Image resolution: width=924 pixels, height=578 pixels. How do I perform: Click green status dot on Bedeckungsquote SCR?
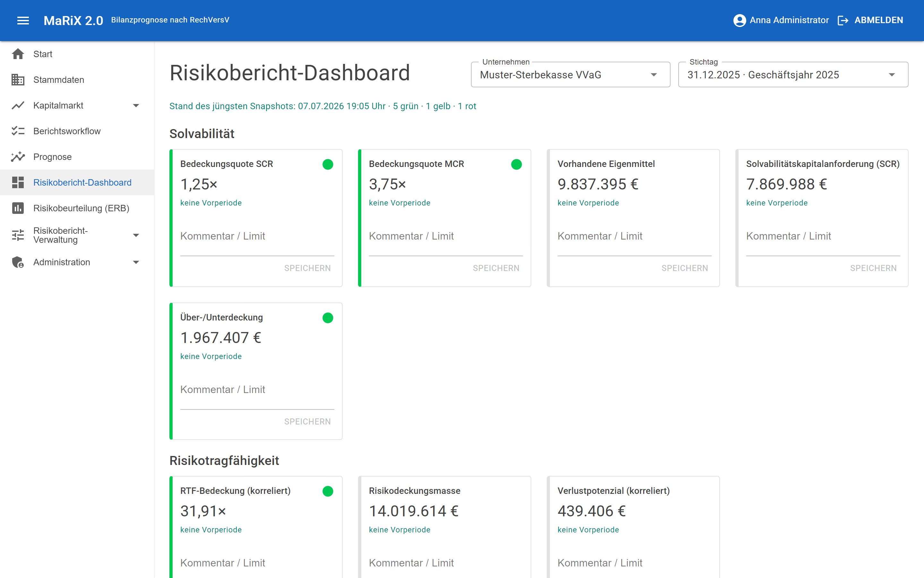pyautogui.click(x=328, y=164)
